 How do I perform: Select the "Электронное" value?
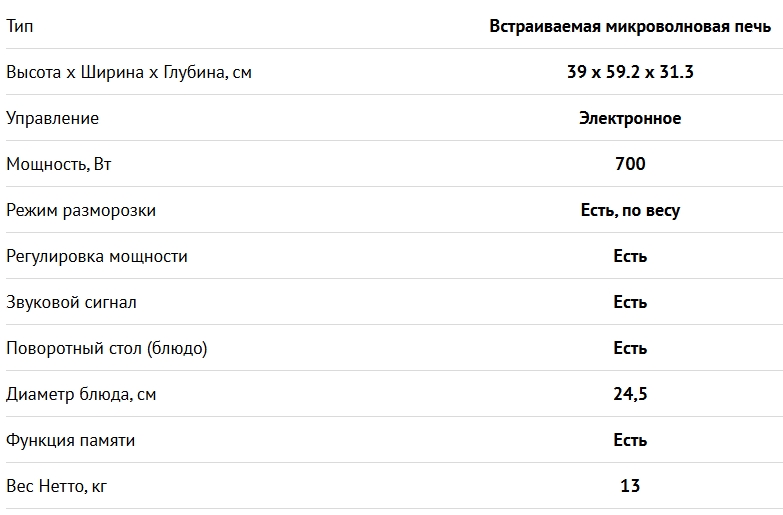630,118
